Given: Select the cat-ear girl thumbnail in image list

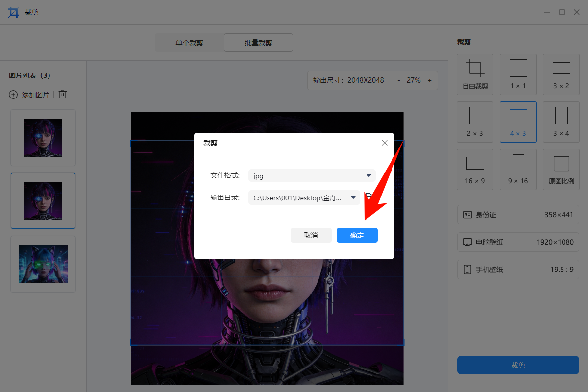Looking at the screenshot, I should (43, 264).
